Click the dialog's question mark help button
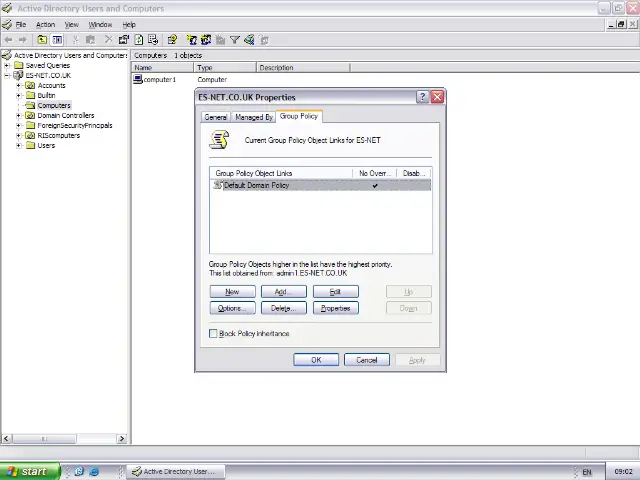 422,97
